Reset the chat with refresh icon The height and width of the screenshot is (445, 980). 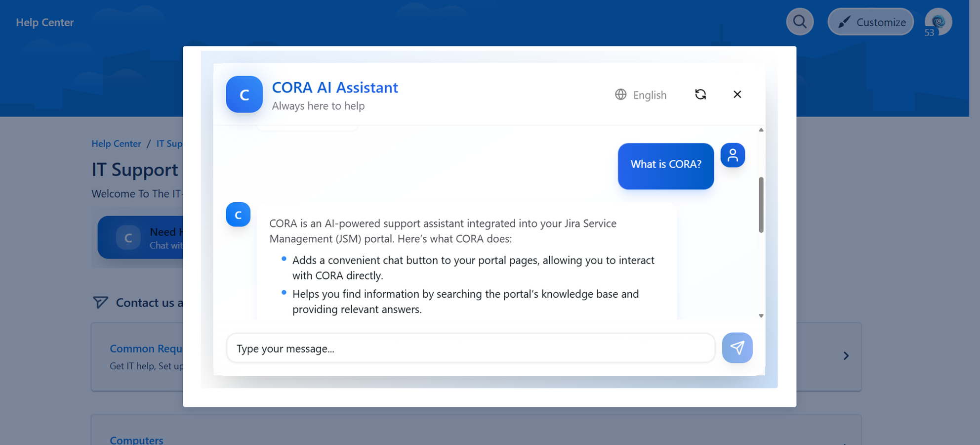click(x=700, y=94)
